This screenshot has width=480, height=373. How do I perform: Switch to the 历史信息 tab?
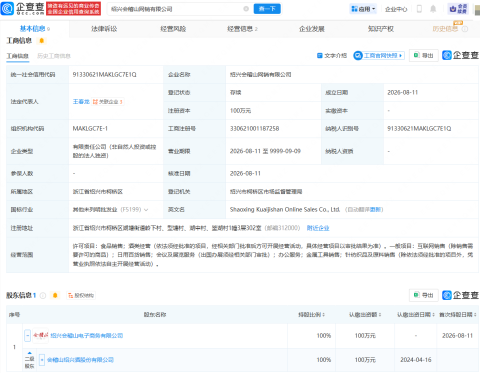[x=445, y=29]
